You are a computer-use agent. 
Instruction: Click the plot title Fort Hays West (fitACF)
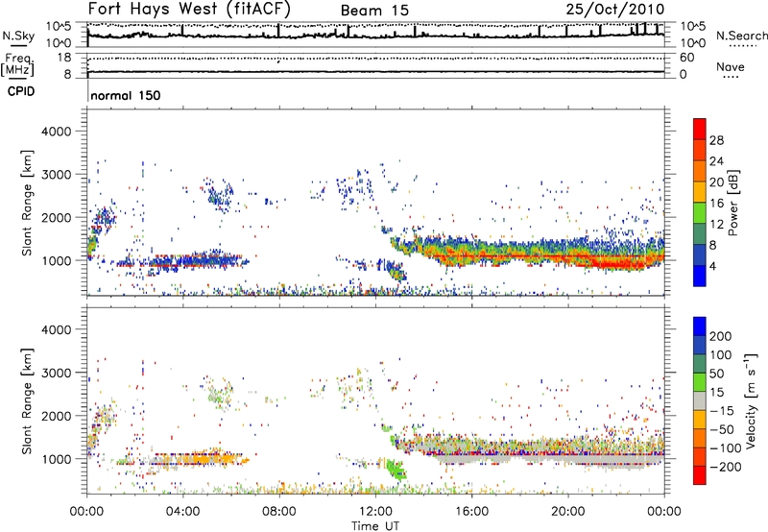[x=189, y=9]
